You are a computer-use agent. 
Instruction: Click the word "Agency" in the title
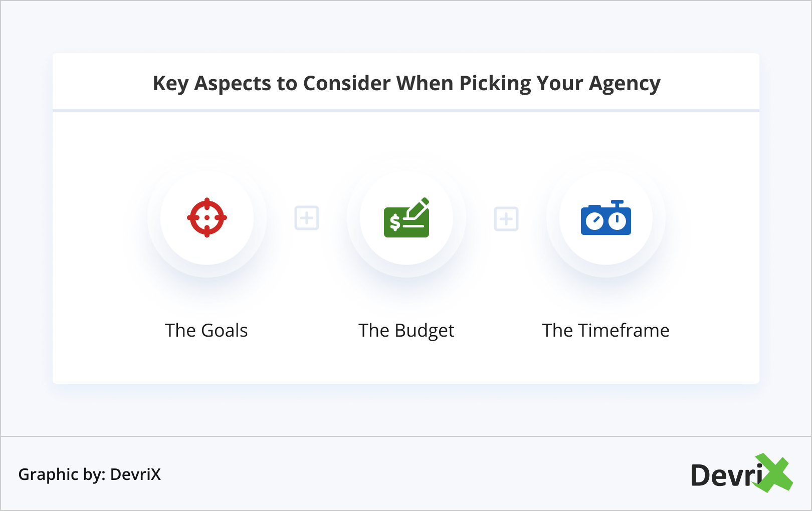click(x=625, y=84)
